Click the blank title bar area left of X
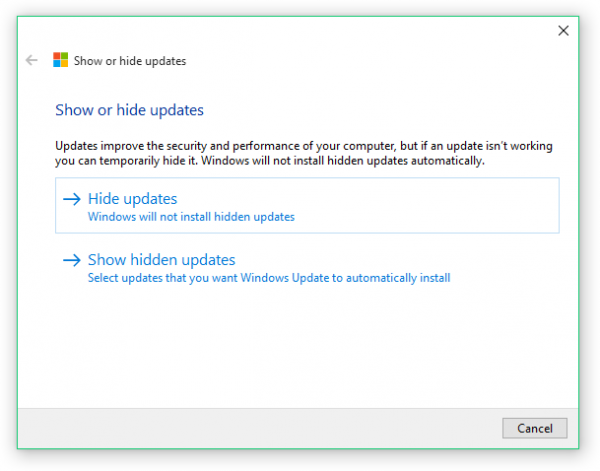 click(350, 31)
